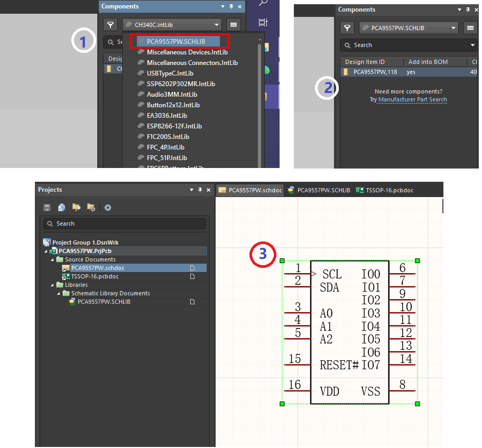Select TSSOP-16.pcbdoc in the project tree
482x448 pixels.
tap(95, 276)
